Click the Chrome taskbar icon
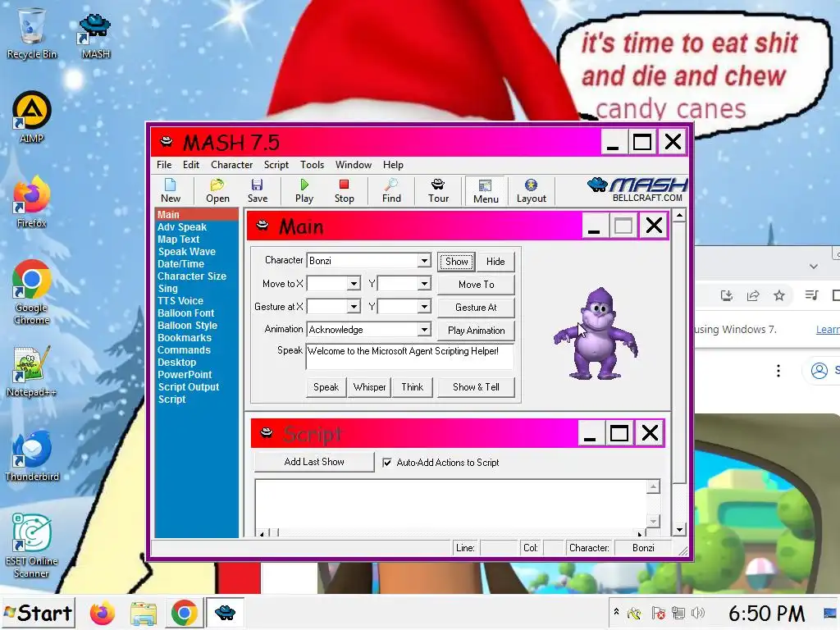 coord(185,613)
